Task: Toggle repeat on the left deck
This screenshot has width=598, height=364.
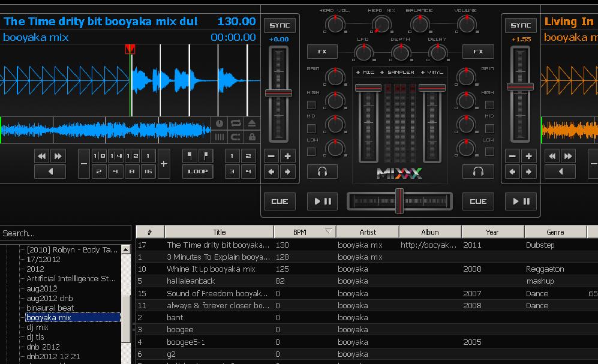Action: click(x=236, y=124)
